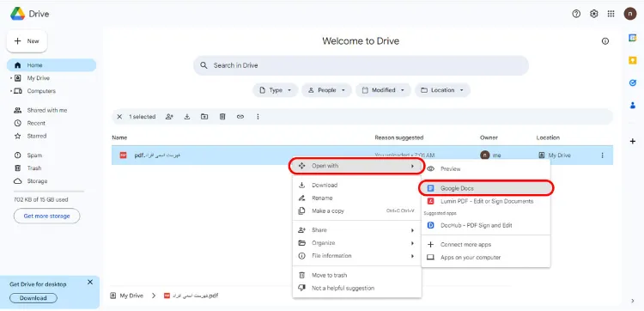Open the Help question mark icon
Screen dimensions: 644x311
click(x=576, y=14)
